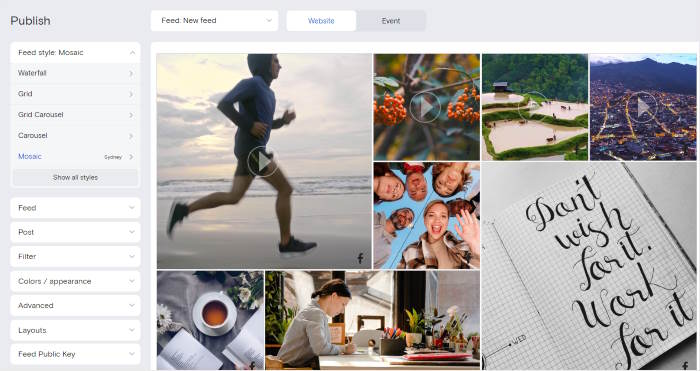Open Grid style options arrow

click(131, 94)
